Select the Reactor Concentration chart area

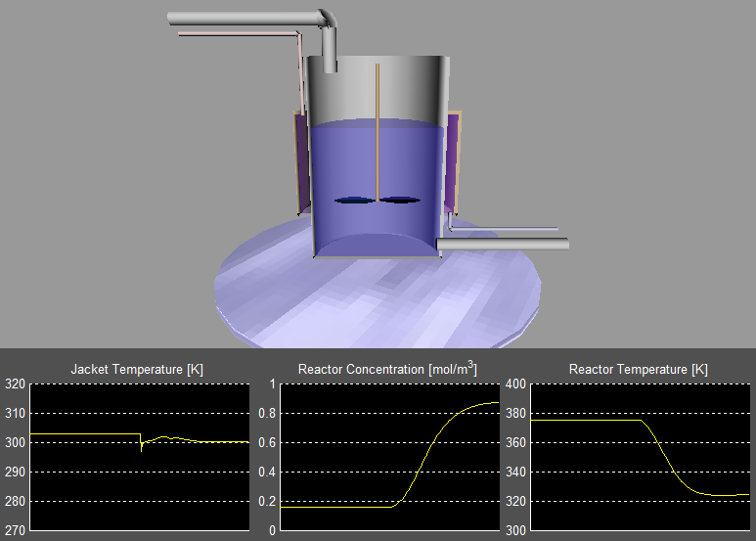[x=390, y=457]
